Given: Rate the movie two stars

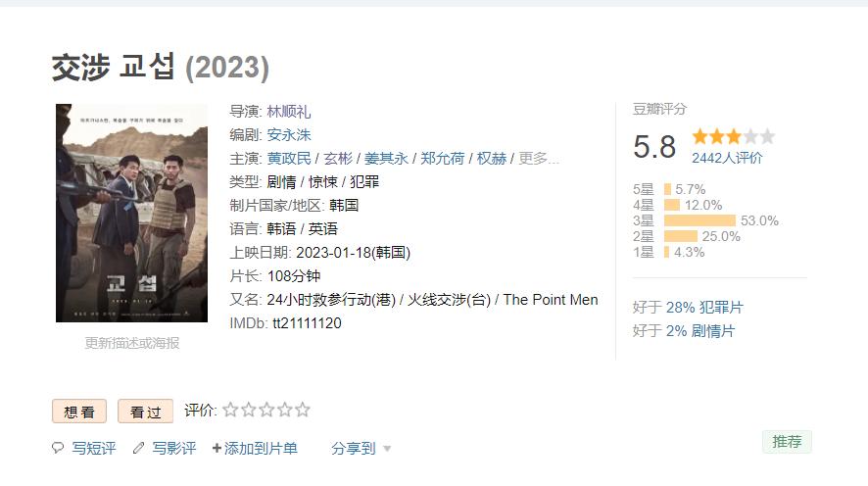Looking at the screenshot, I should point(249,410).
